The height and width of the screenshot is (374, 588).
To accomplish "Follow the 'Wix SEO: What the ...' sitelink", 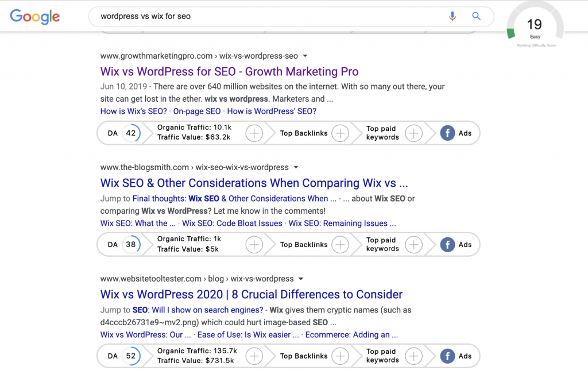I will [x=138, y=223].
